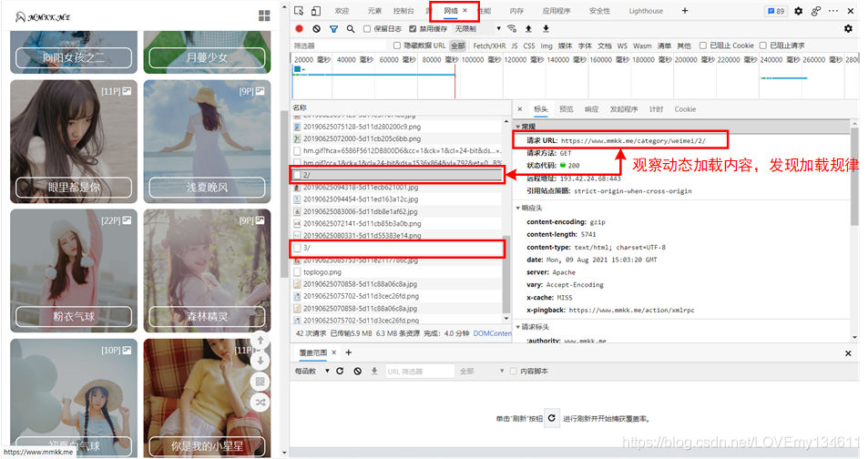
Task: Click the import HAR upload arrow icon
Action: click(x=528, y=29)
